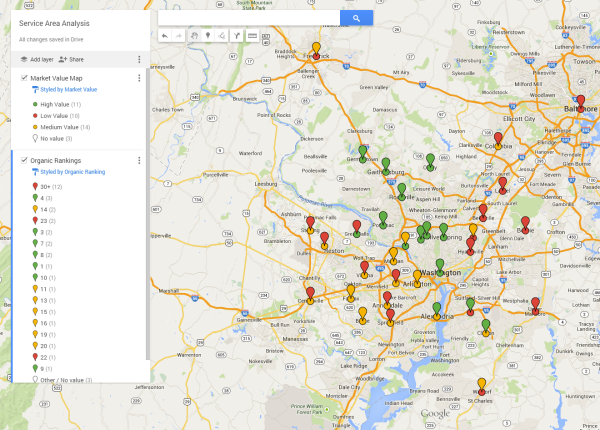Pick the Measure distances ruler tool

pos(252,36)
